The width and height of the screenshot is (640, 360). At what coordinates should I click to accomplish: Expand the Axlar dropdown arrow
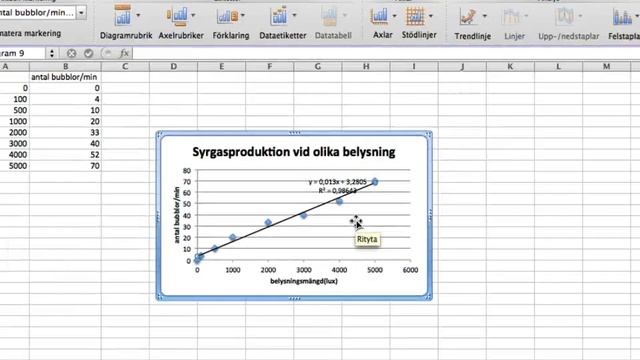(394, 16)
